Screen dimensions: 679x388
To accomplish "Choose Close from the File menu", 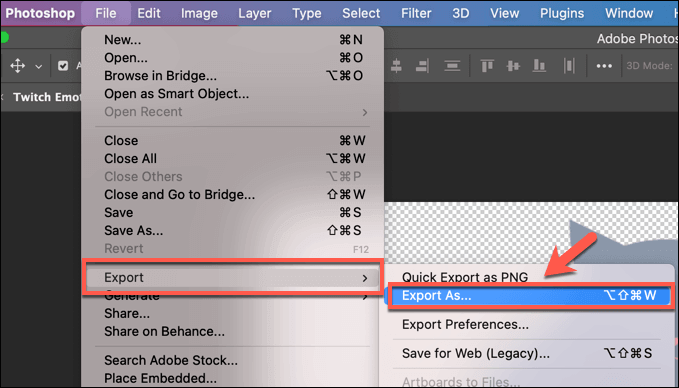I will pos(233,140).
